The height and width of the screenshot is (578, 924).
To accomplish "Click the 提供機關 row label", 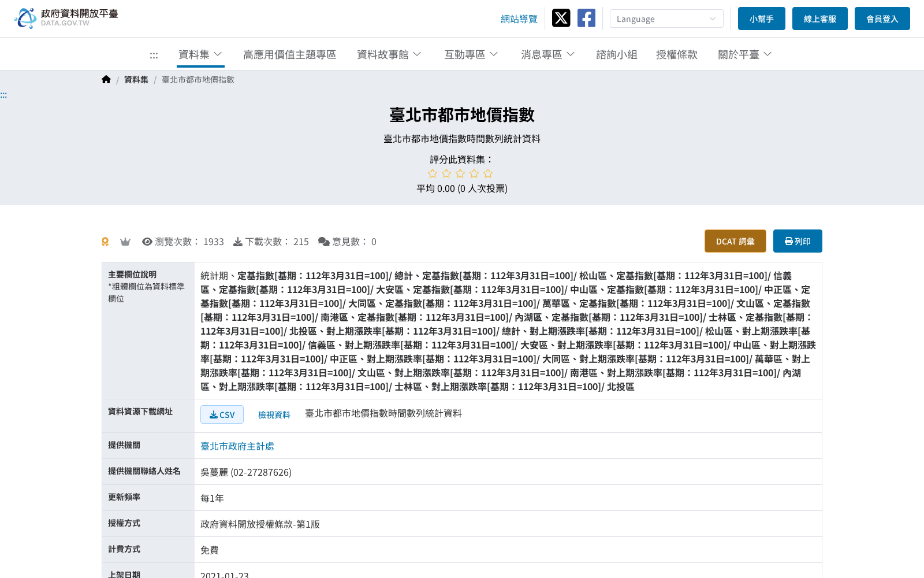I will 124,445.
